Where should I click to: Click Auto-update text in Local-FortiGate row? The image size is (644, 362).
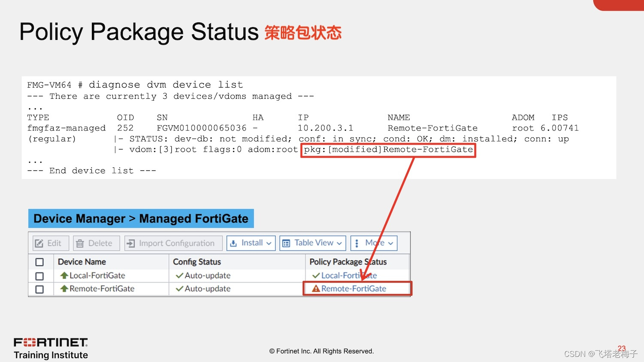coord(207,276)
